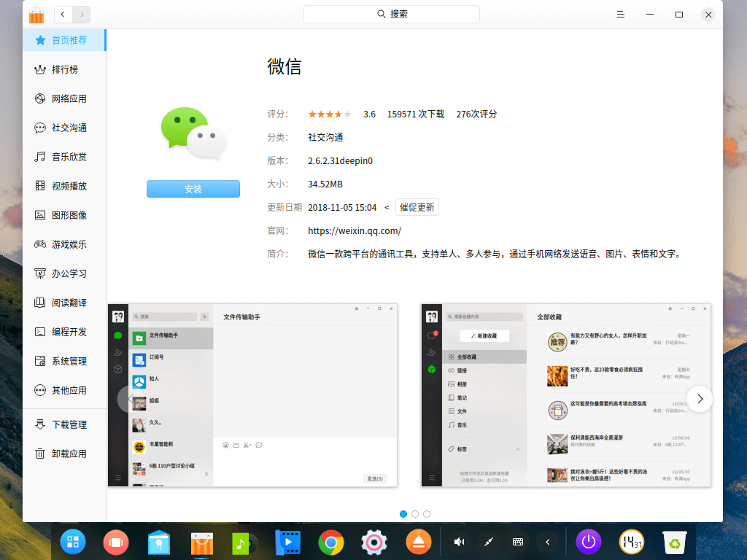Select the 网络应用 category

coord(64,98)
